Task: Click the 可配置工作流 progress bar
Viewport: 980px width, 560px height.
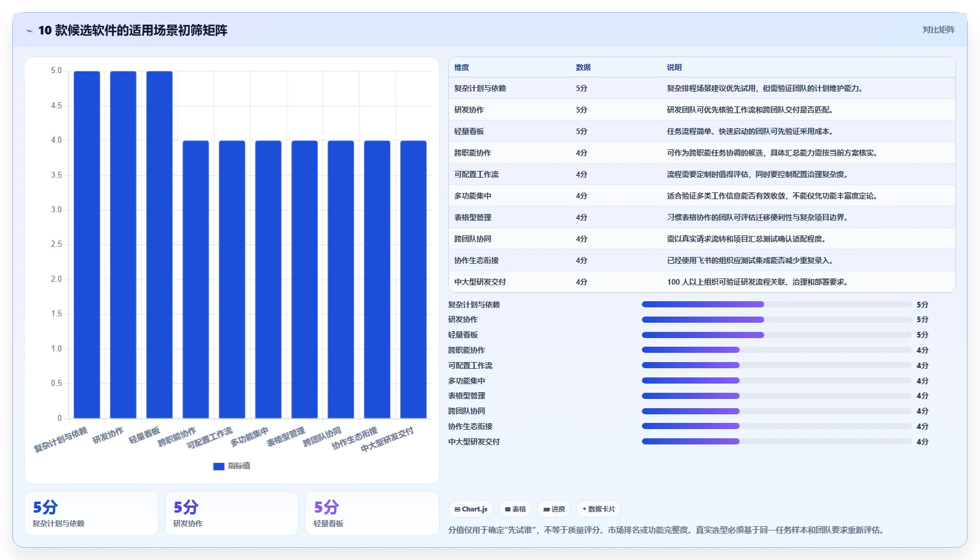Action: (776, 365)
